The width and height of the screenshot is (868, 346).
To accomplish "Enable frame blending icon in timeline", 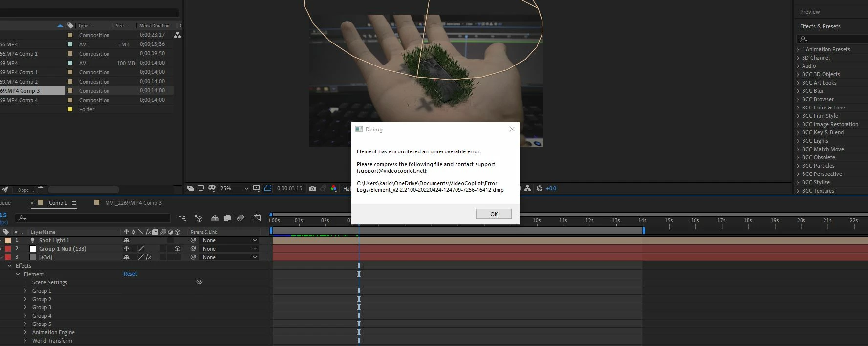I will (227, 218).
